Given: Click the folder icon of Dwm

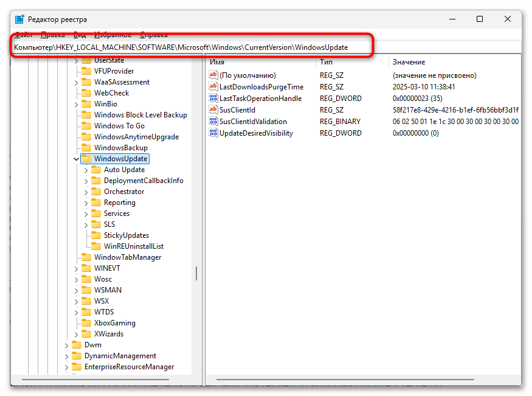Looking at the screenshot, I should (77, 345).
